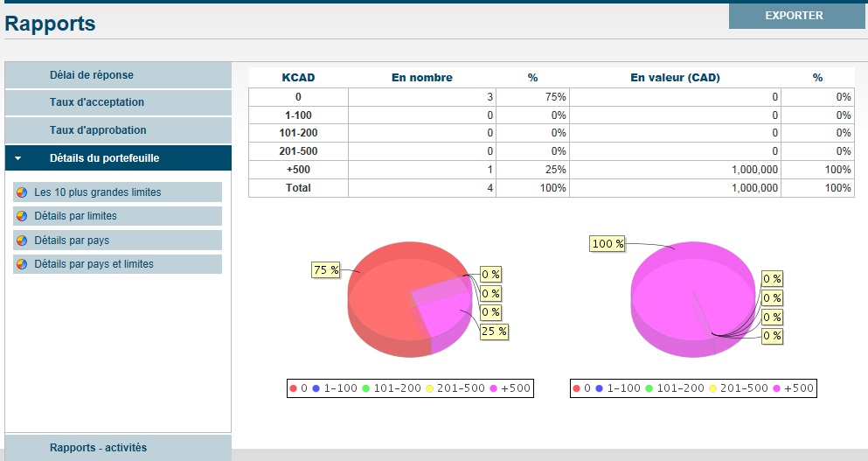Select the +500 row label in table
This screenshot has width=868, height=461.
point(298,170)
